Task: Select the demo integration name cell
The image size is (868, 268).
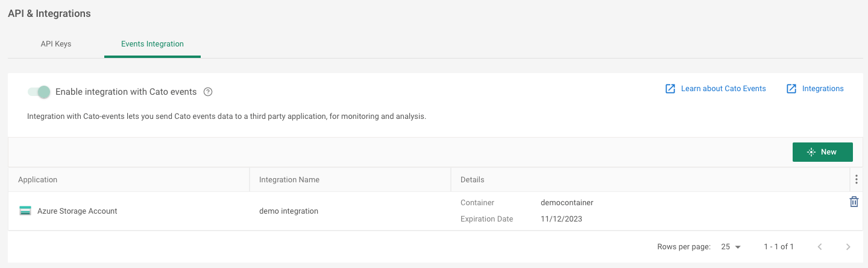Action: click(x=289, y=211)
